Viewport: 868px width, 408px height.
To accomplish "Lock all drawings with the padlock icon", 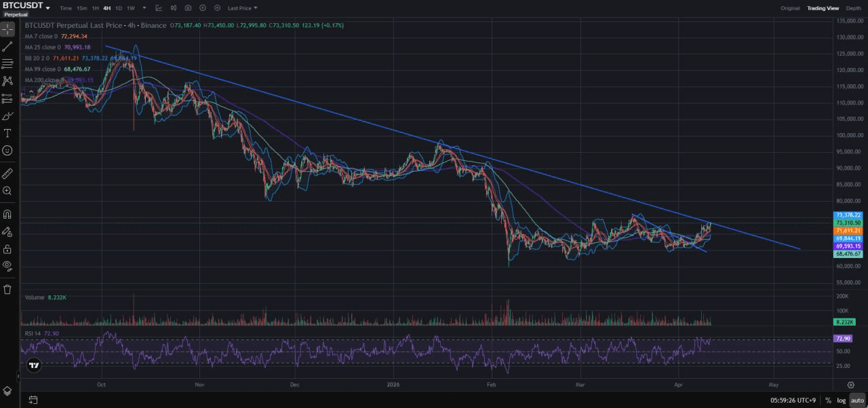I will 7,248.
